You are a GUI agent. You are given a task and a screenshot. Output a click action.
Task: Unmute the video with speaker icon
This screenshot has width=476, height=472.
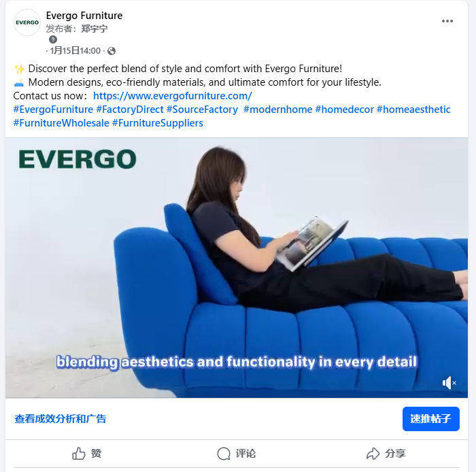[x=449, y=383]
